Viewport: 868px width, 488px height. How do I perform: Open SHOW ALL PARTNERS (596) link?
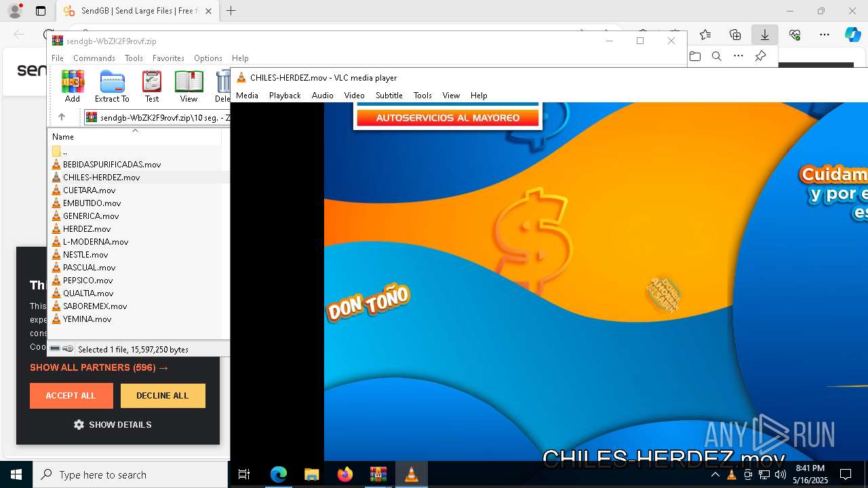coord(99,367)
